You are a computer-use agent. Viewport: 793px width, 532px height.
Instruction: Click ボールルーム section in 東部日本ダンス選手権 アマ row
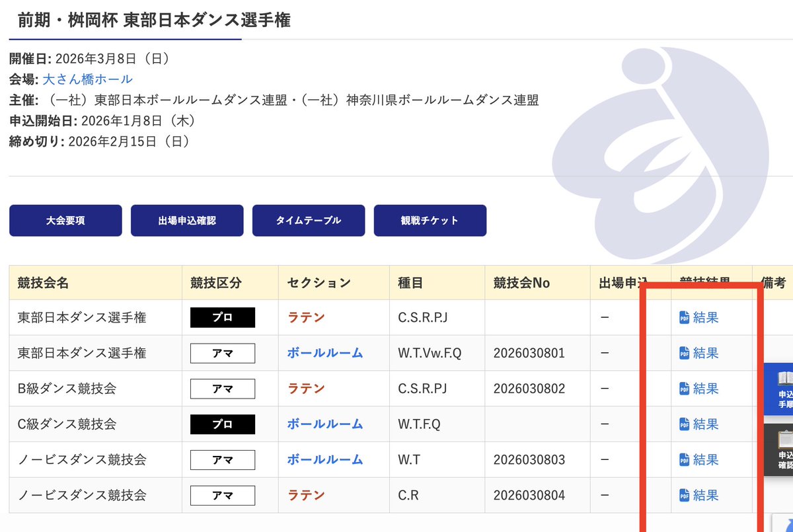tap(325, 353)
